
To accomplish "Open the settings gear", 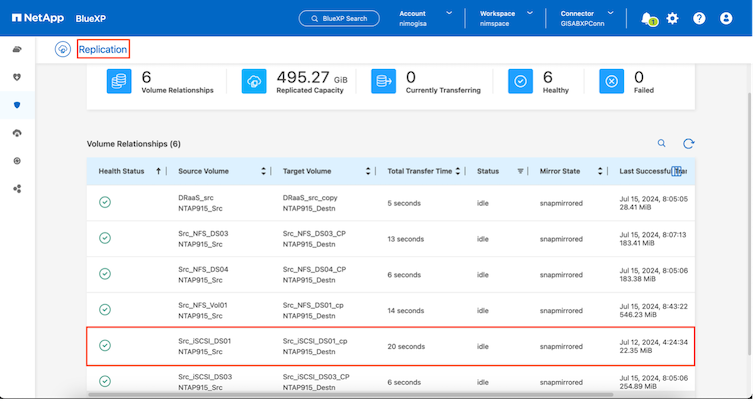I will [x=673, y=18].
